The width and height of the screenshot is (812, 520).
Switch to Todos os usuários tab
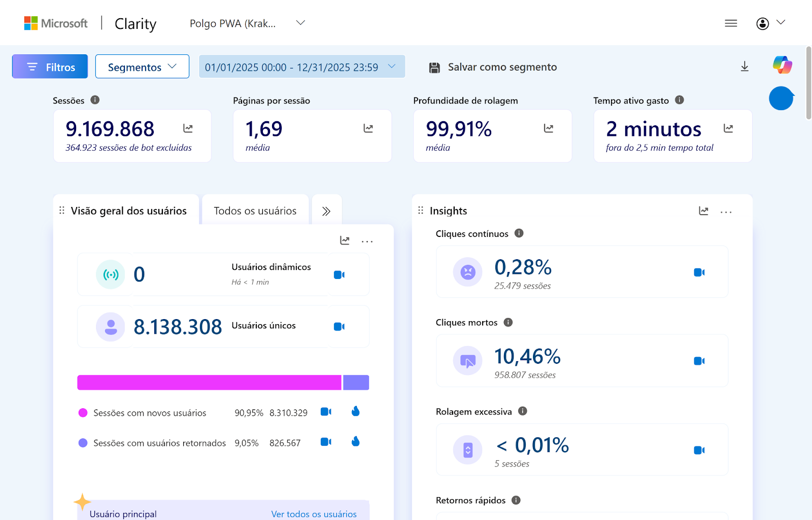click(x=255, y=211)
